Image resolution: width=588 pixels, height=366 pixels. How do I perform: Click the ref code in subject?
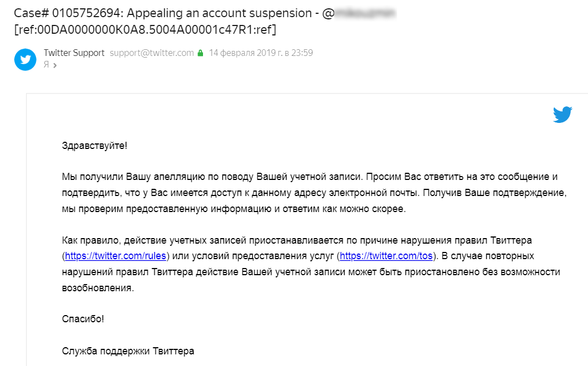145,29
